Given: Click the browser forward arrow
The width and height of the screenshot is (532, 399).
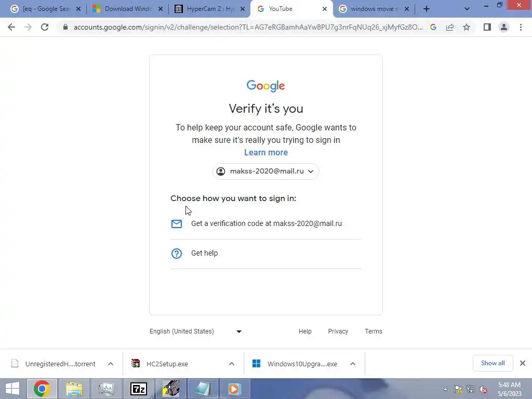Looking at the screenshot, I should point(28,27).
